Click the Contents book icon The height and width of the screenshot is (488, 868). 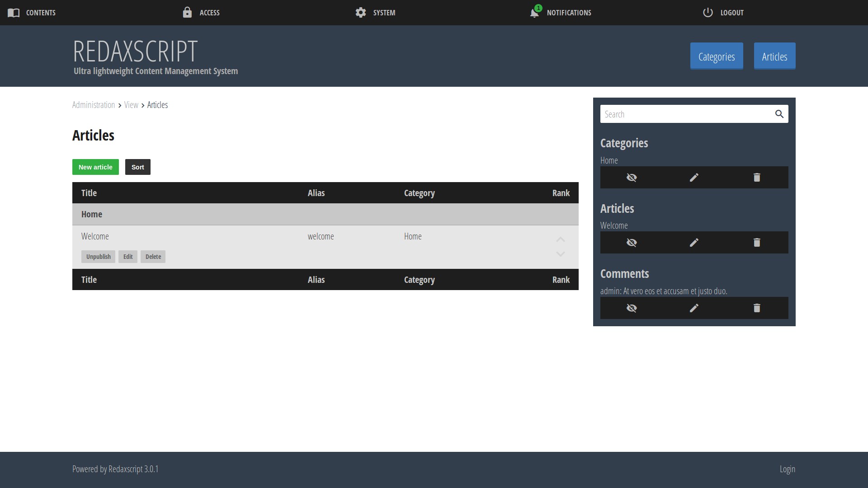tap(14, 13)
